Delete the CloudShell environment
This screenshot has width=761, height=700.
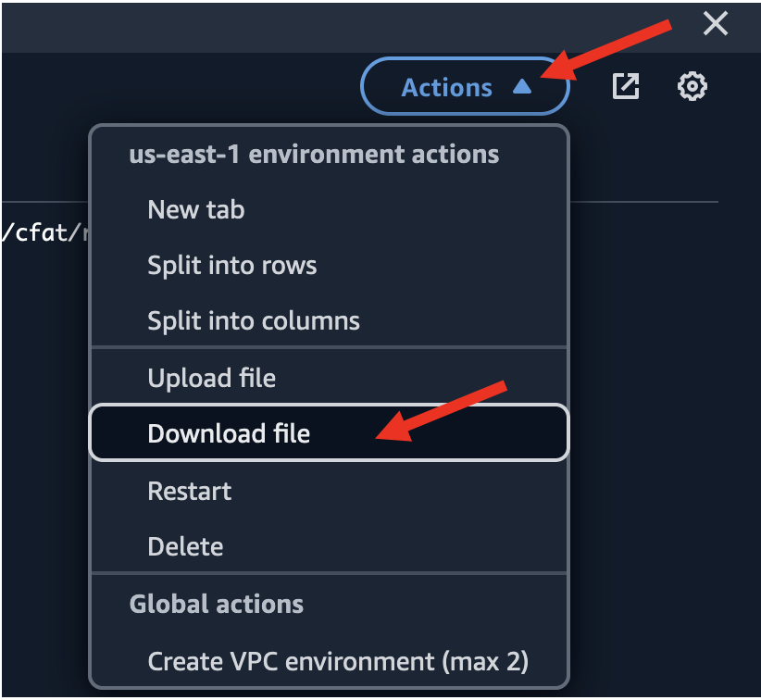[185, 546]
